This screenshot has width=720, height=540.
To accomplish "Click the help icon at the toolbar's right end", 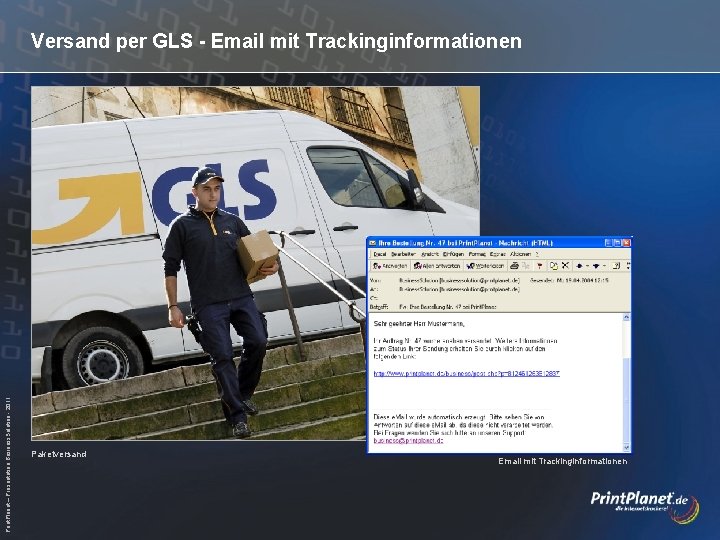I will click(x=617, y=266).
